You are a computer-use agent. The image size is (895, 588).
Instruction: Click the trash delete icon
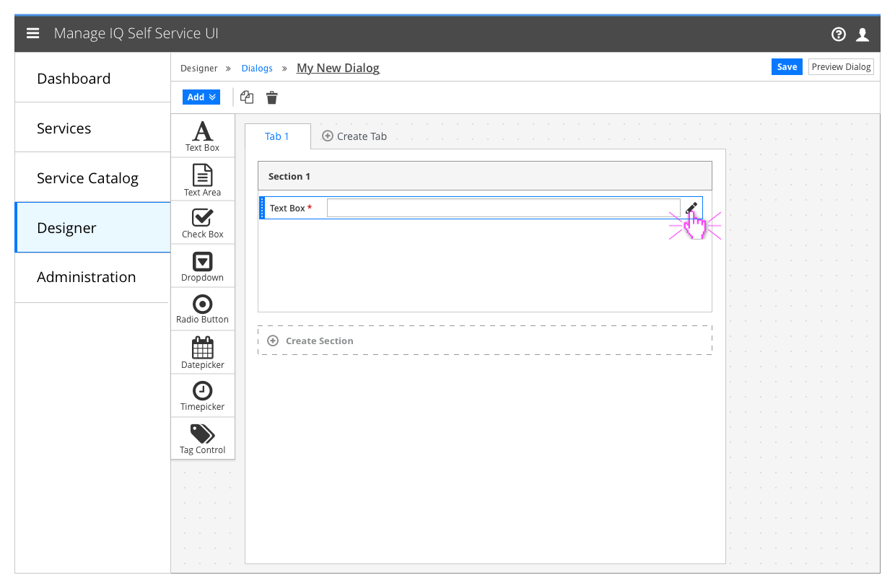pyautogui.click(x=271, y=97)
